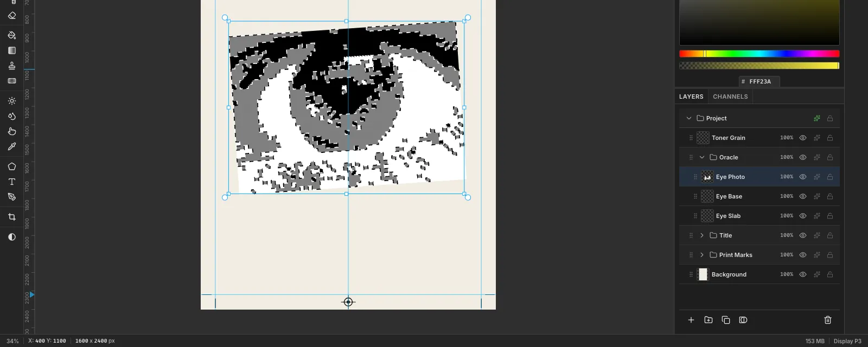
Task: Hide the Print Marks group
Action: tap(803, 255)
